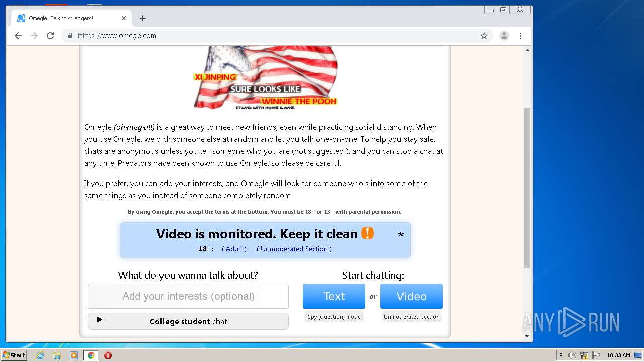
Task: Open the volume speaker tray icon
Action: pyautogui.click(x=572, y=355)
